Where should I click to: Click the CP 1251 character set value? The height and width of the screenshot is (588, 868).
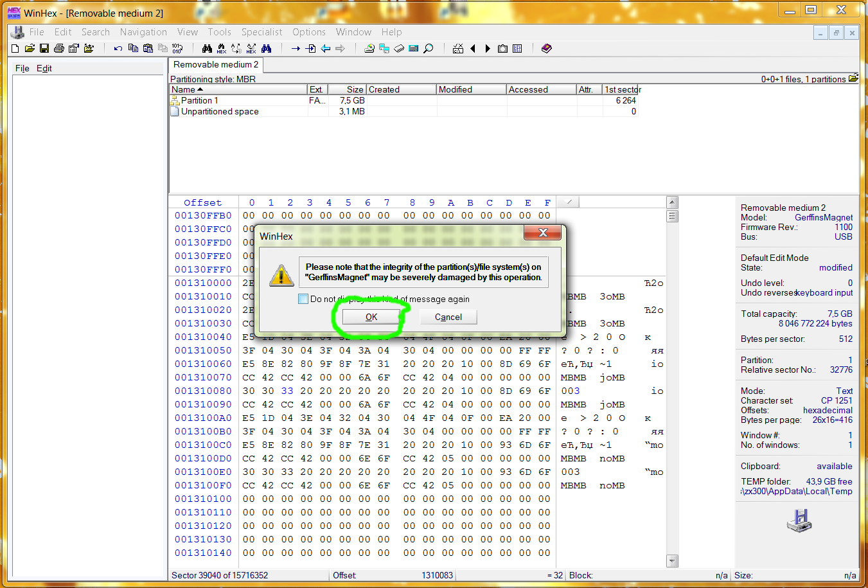point(837,400)
